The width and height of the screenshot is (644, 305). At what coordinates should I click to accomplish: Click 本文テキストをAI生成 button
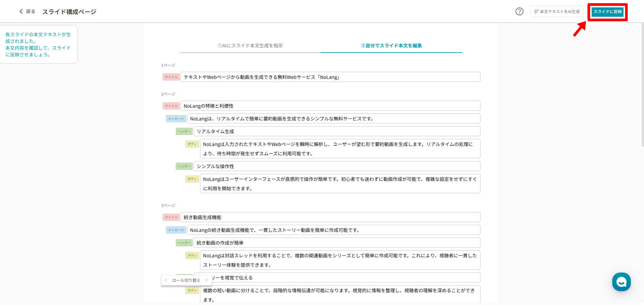(x=557, y=11)
